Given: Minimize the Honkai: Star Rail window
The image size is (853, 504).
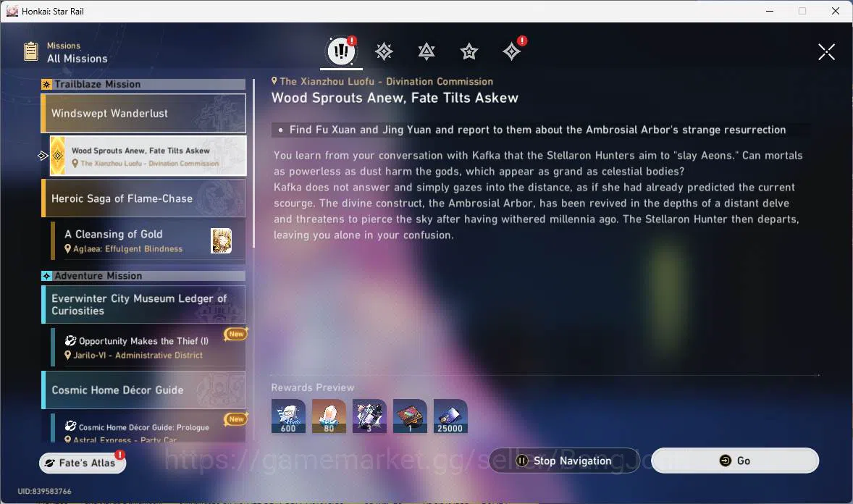Looking at the screenshot, I should pyautogui.click(x=770, y=11).
